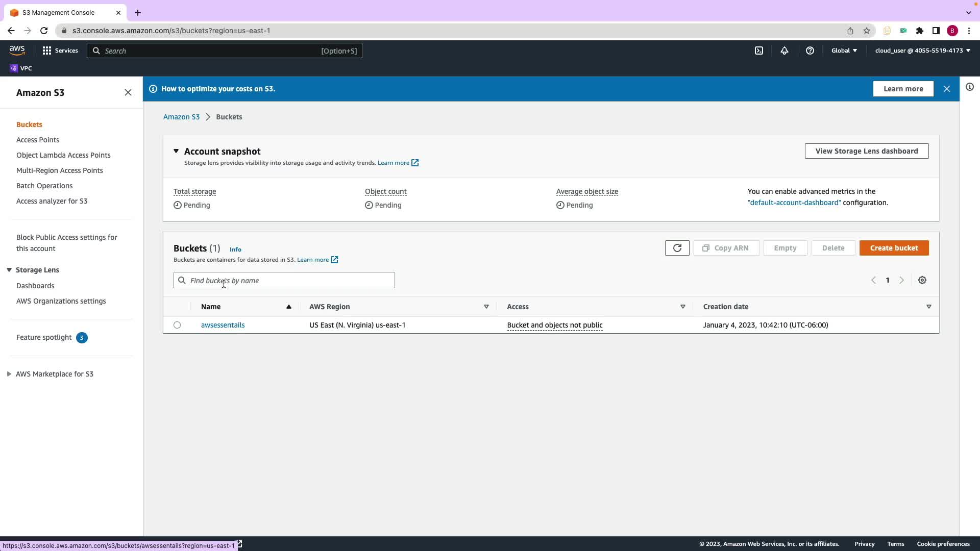Open the Global region dropdown
This screenshot has width=980, height=551.
click(x=844, y=51)
